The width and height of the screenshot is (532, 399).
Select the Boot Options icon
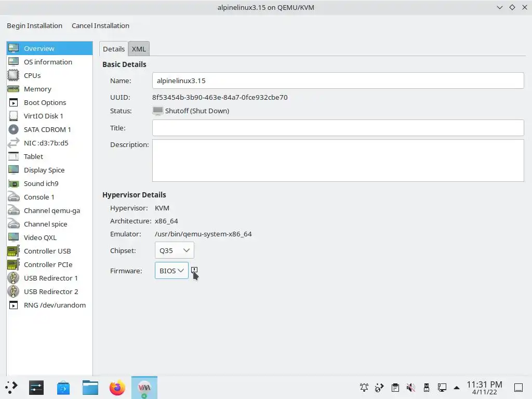pos(14,102)
